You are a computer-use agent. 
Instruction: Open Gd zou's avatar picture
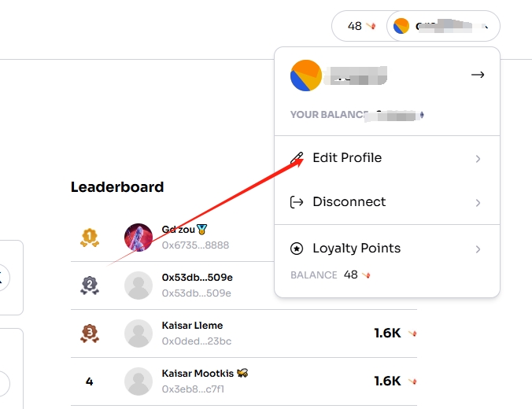pyautogui.click(x=139, y=238)
